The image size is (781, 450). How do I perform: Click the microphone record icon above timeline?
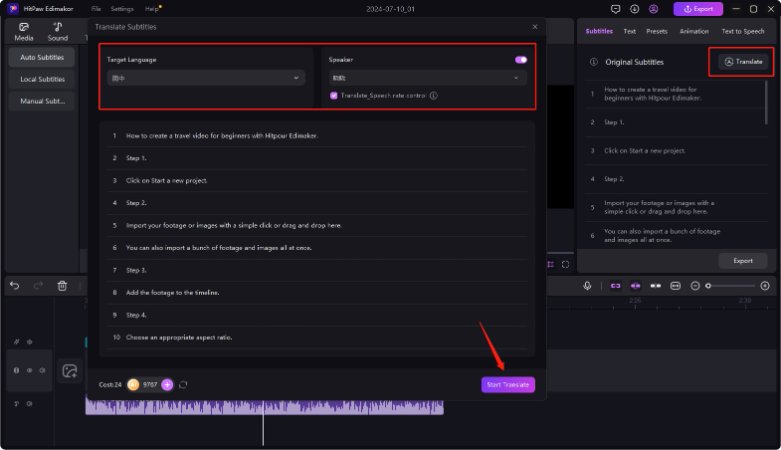point(588,286)
